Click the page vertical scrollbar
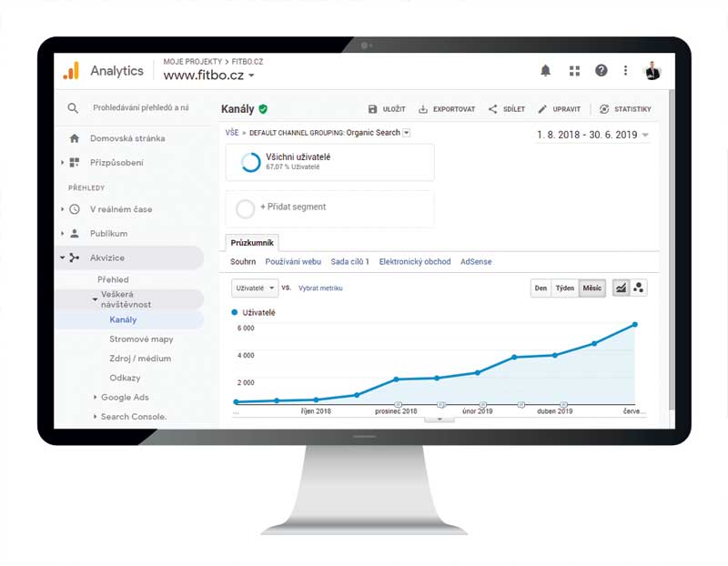 click(x=672, y=251)
